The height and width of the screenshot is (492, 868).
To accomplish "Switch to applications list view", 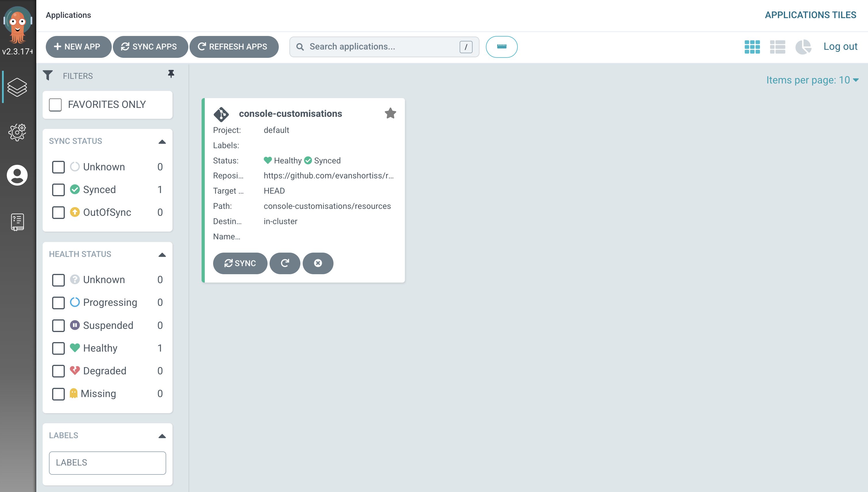I will tap(777, 46).
